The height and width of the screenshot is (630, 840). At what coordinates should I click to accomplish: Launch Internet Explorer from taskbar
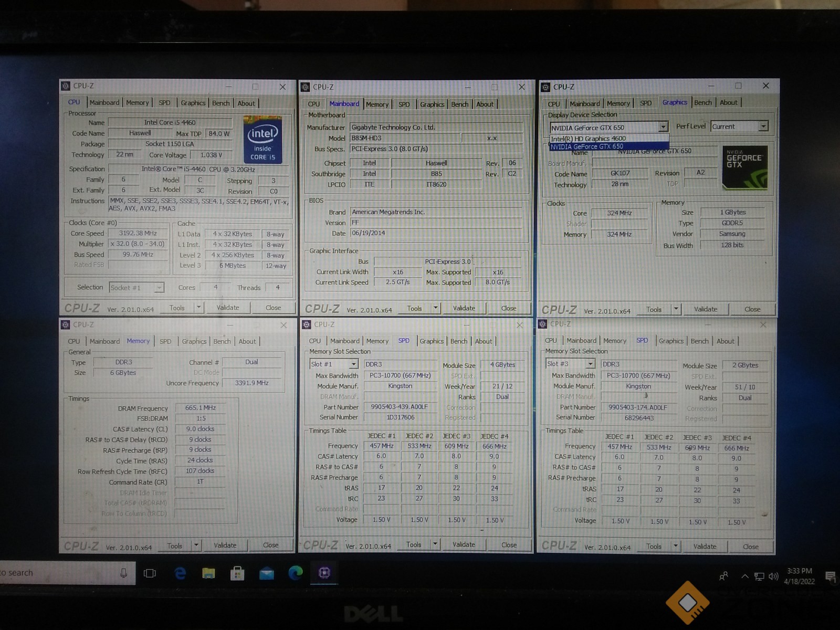pos(180,573)
